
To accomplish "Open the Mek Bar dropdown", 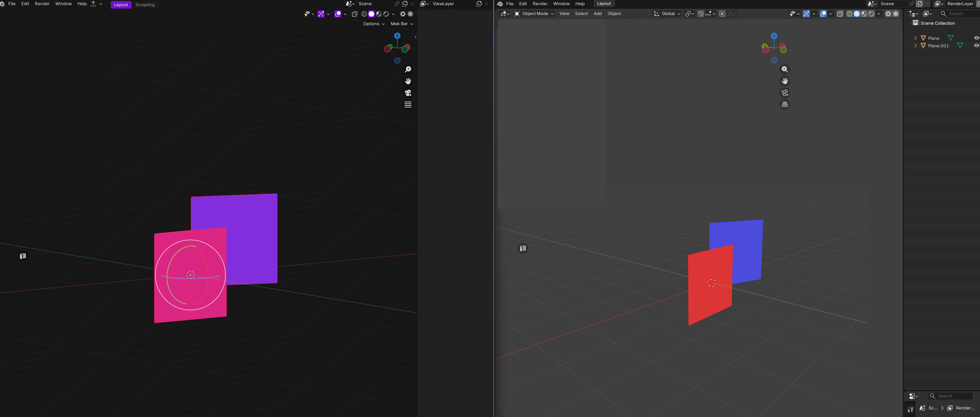I will (x=402, y=24).
